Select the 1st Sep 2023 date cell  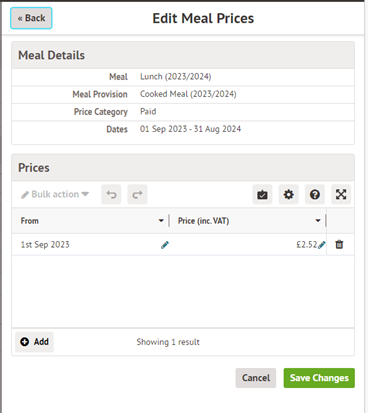point(91,245)
